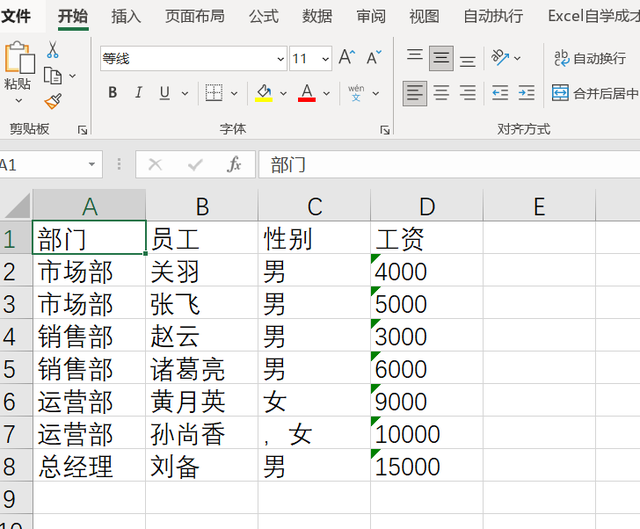Click the Cut scissors icon
This screenshot has width=640, height=529.
coord(52,50)
